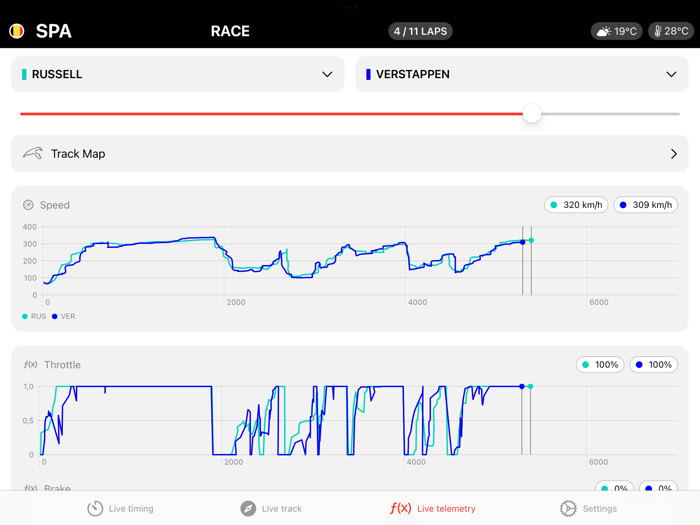
Task: Click the lap progress slider handle
Action: click(x=532, y=114)
